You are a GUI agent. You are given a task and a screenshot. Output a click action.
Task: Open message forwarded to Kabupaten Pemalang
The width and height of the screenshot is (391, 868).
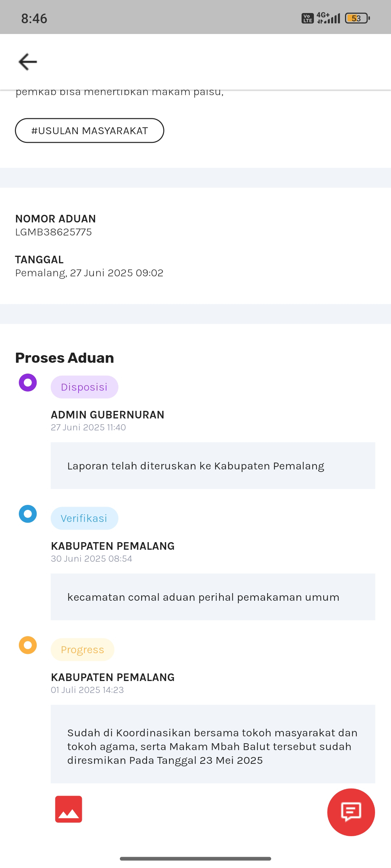pyautogui.click(x=213, y=465)
